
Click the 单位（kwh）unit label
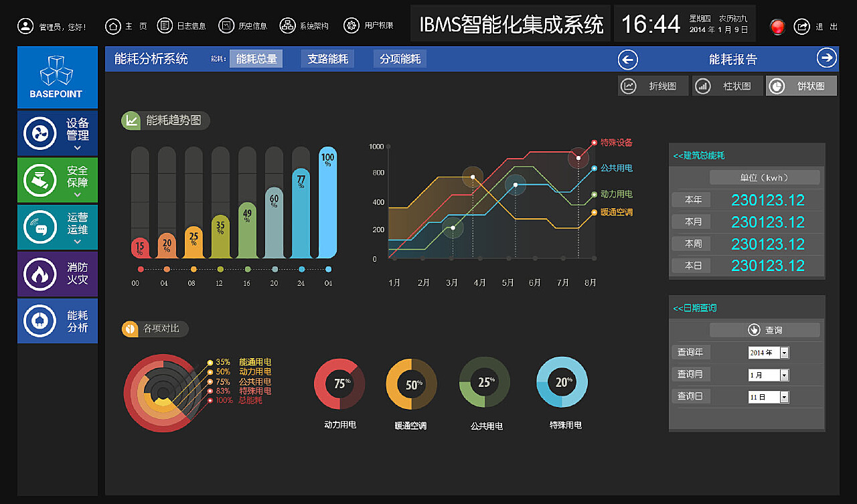coord(765,177)
